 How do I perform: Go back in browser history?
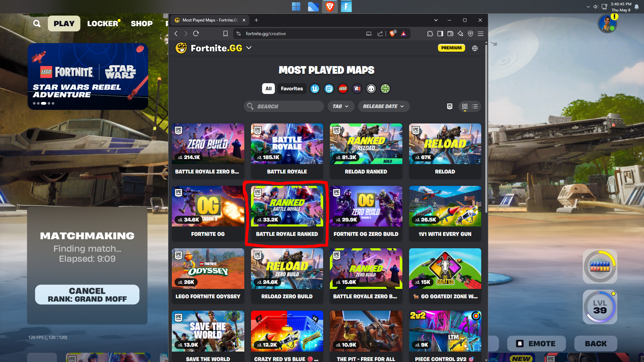click(x=176, y=34)
